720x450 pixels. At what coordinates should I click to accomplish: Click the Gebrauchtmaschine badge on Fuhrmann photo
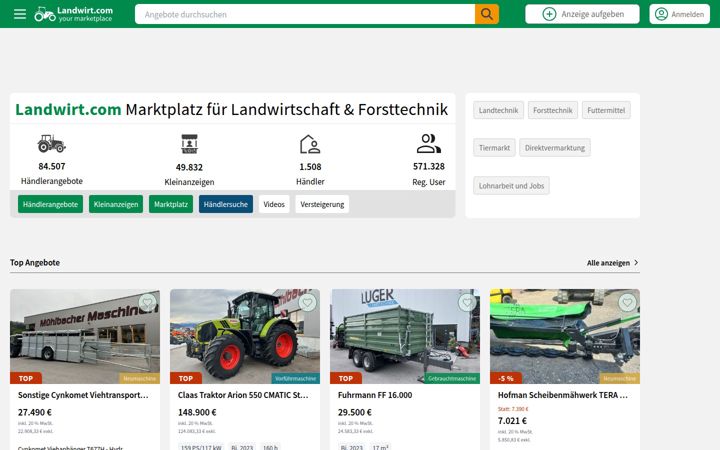[x=452, y=378]
